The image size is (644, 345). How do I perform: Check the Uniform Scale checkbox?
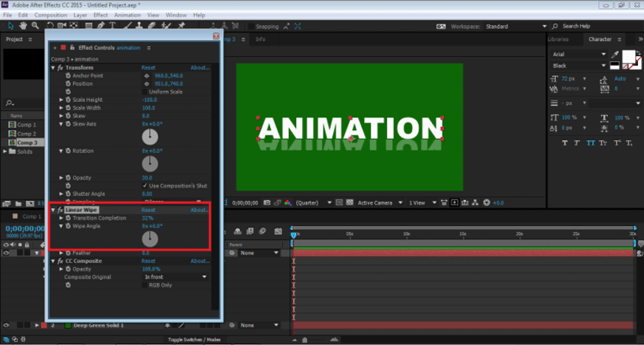145,92
